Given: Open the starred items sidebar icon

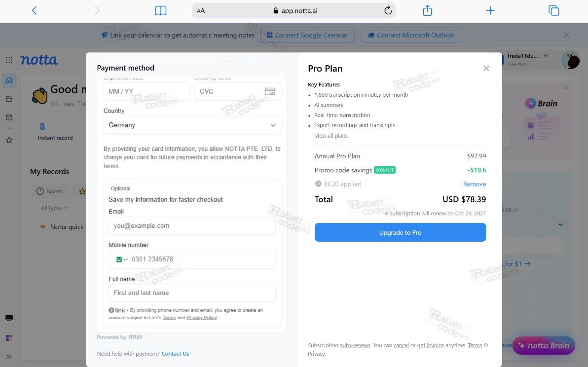Looking at the screenshot, I should pyautogui.click(x=9, y=140).
